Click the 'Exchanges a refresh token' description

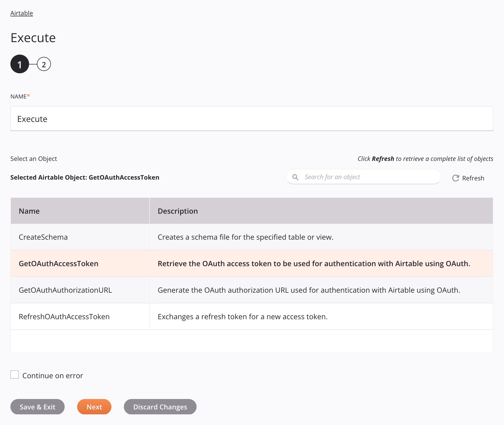243,317
